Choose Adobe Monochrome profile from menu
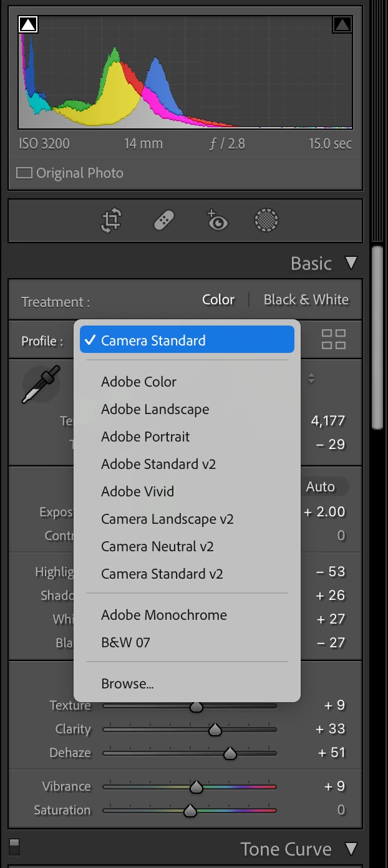This screenshot has height=868, width=388. [x=163, y=615]
